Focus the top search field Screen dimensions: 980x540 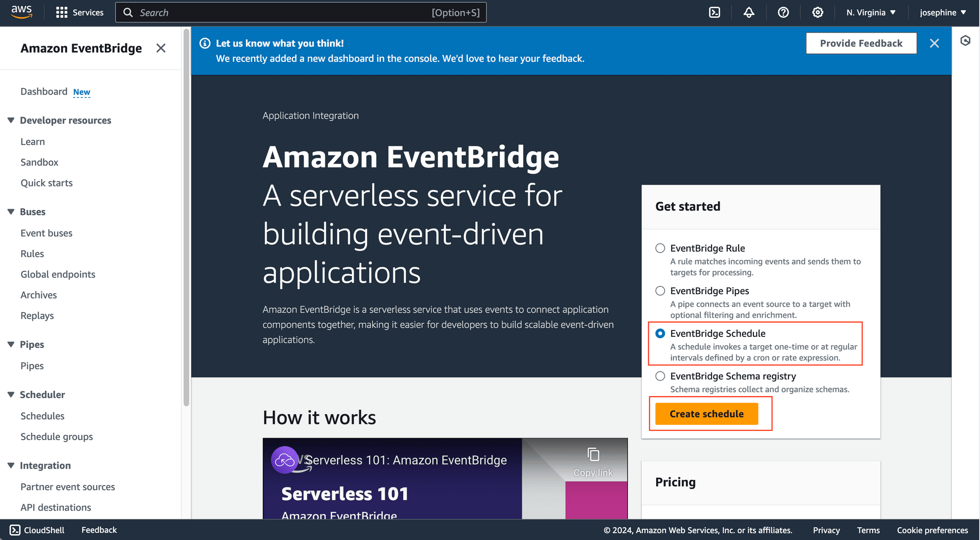pyautogui.click(x=301, y=12)
